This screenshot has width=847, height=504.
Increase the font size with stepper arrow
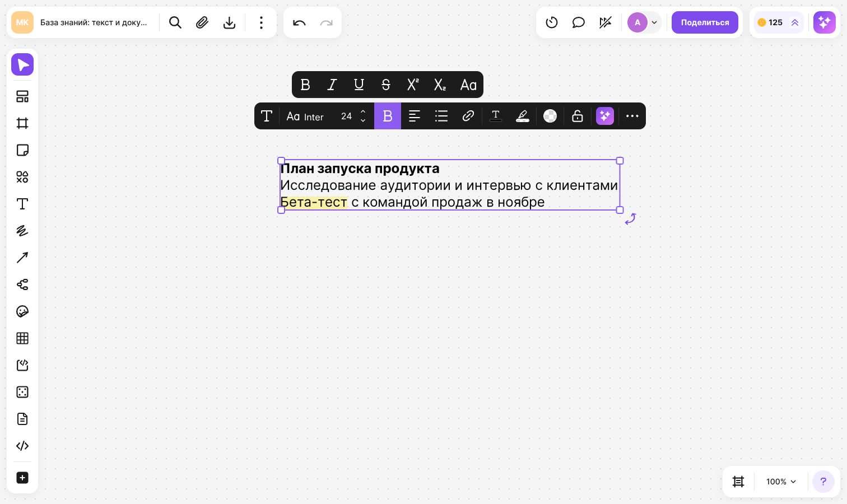click(363, 111)
